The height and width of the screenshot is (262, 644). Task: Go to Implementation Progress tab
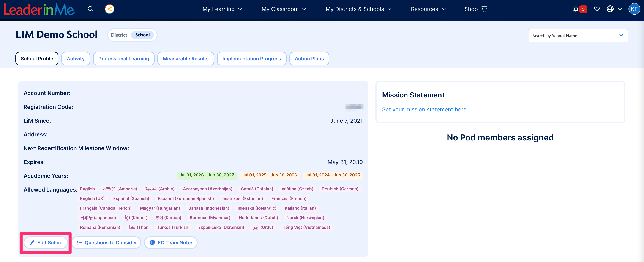pyautogui.click(x=251, y=59)
